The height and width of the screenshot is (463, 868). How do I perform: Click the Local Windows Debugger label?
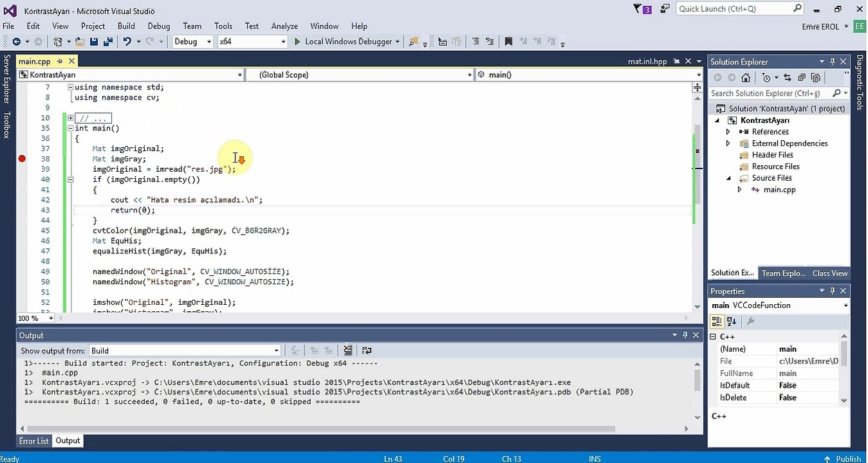point(348,42)
